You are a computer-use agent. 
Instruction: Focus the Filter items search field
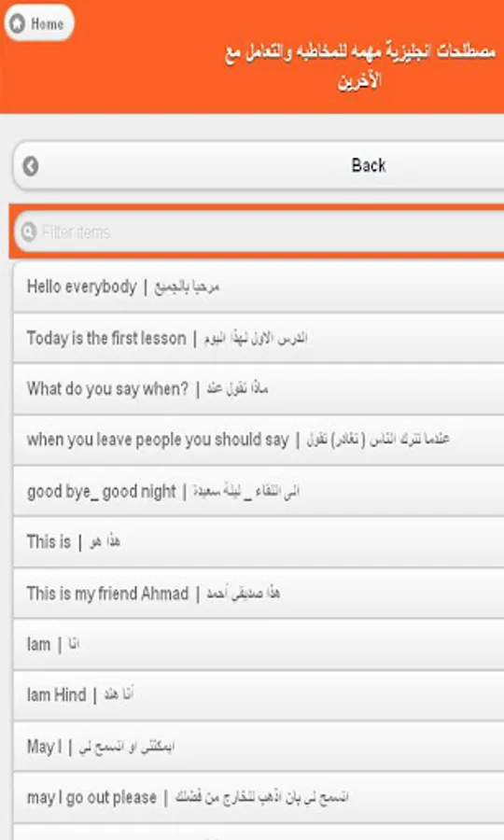[259, 231]
